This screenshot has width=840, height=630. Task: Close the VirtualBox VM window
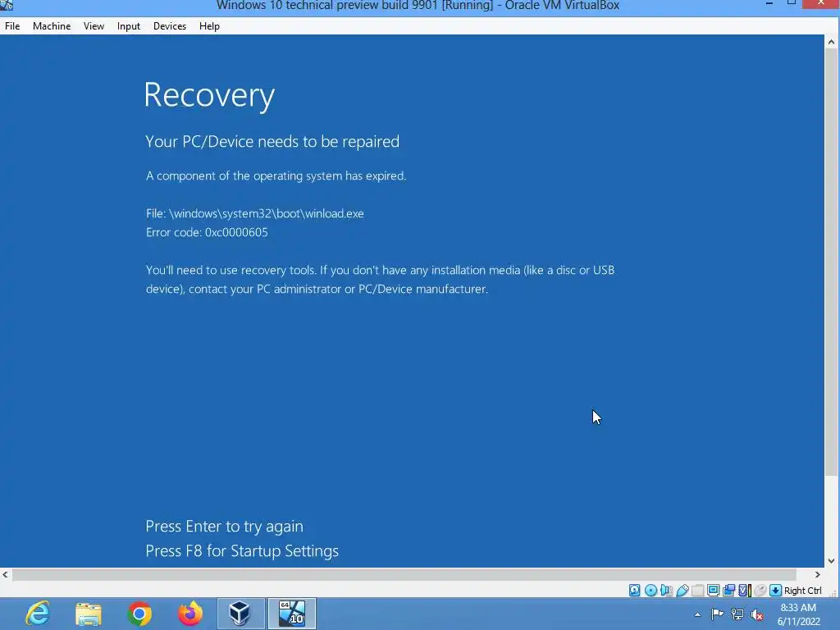point(821,4)
